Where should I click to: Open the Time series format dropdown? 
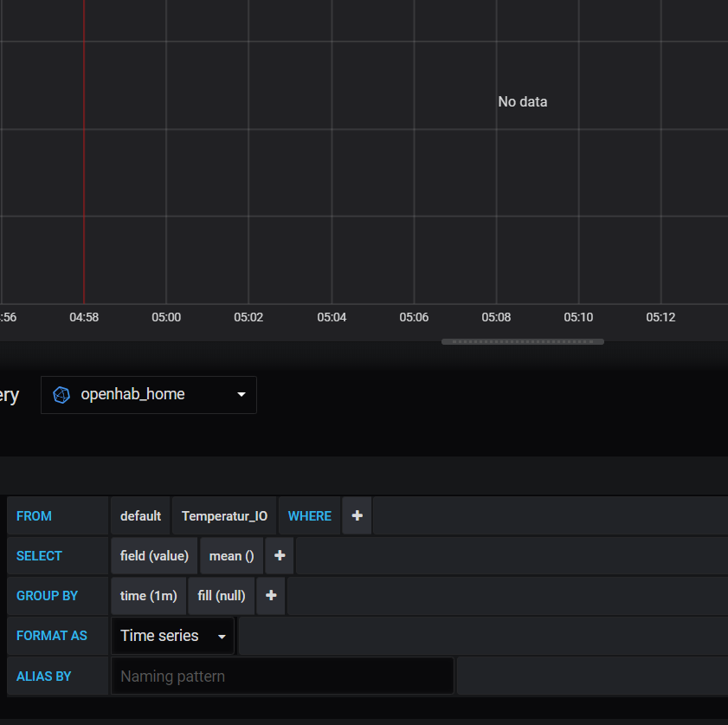pyautogui.click(x=171, y=635)
